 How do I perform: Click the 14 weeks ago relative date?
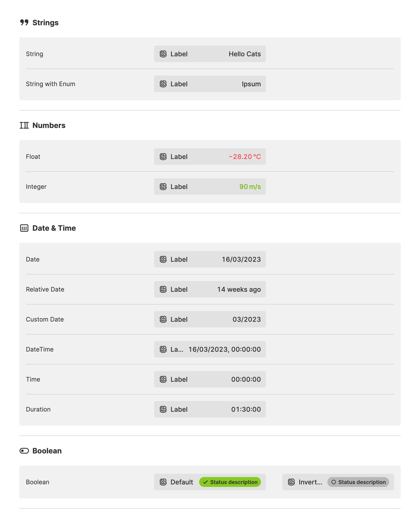239,289
